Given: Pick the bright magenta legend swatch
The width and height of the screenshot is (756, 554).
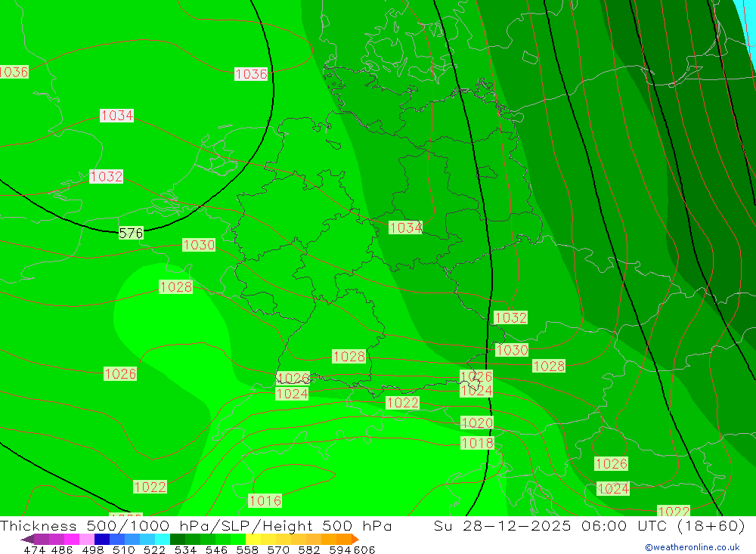Looking at the screenshot, I should pyautogui.click(x=71, y=539).
